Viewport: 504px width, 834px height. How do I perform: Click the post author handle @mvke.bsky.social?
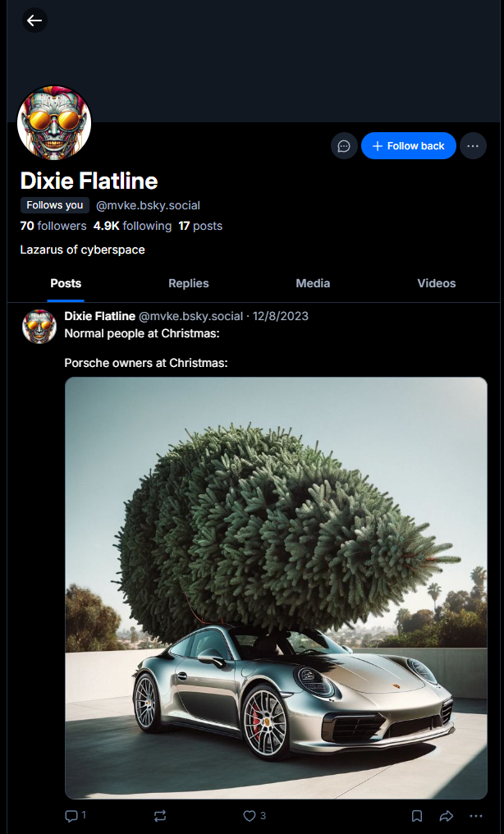click(x=190, y=316)
